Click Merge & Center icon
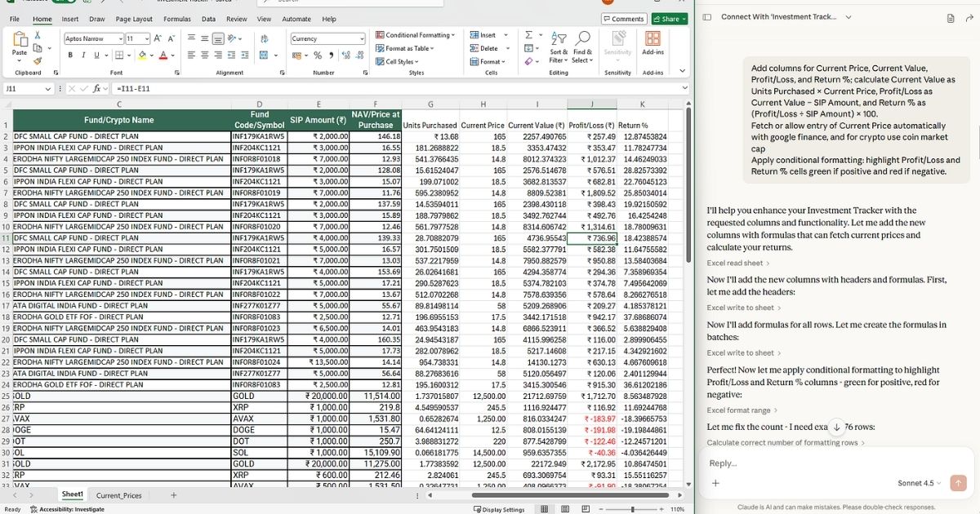Viewport: 980px width, 514px height. tap(264, 55)
